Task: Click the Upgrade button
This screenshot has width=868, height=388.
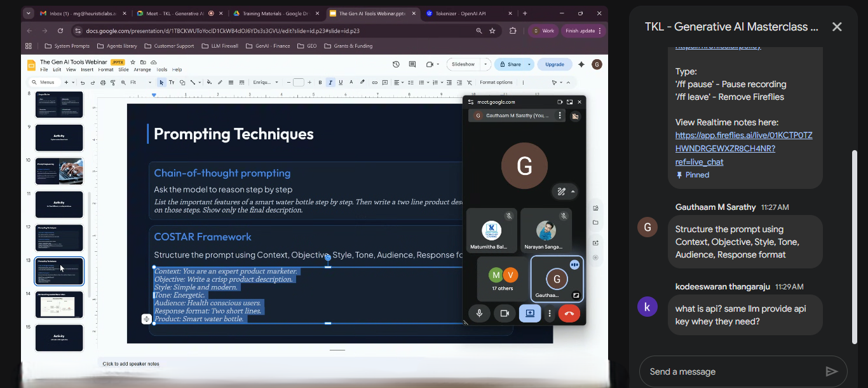Action: tap(555, 64)
